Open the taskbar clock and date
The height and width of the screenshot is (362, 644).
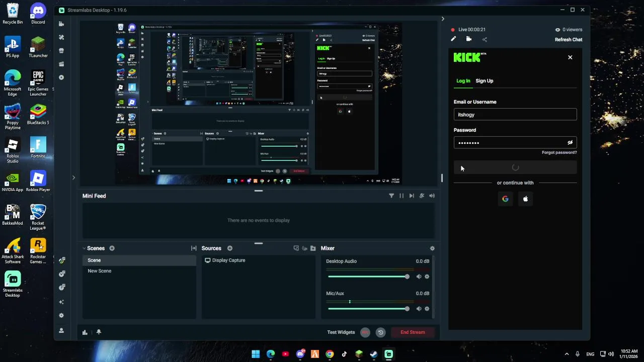(629, 354)
